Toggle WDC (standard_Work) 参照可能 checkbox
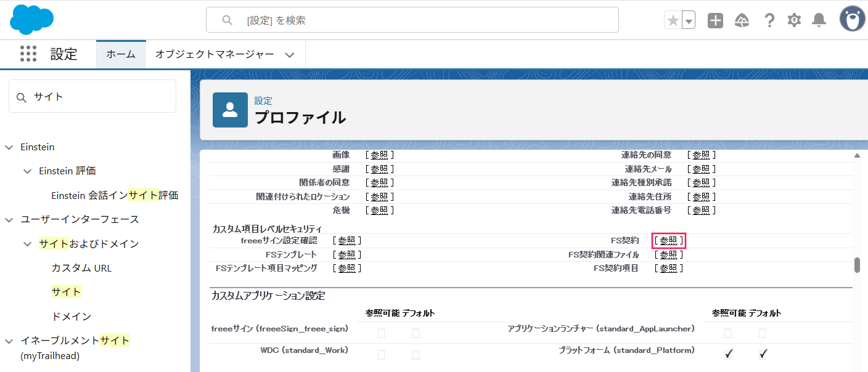Image resolution: width=868 pixels, height=372 pixels. point(381,355)
